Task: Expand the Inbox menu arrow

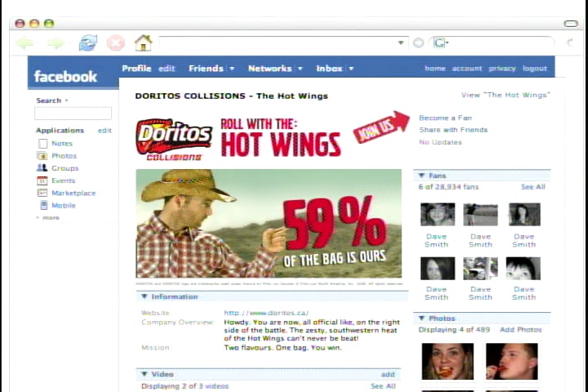Action: [351, 69]
